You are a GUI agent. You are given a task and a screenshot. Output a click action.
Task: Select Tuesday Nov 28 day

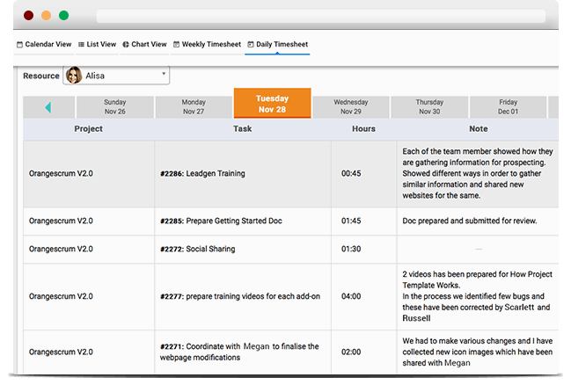click(x=273, y=103)
